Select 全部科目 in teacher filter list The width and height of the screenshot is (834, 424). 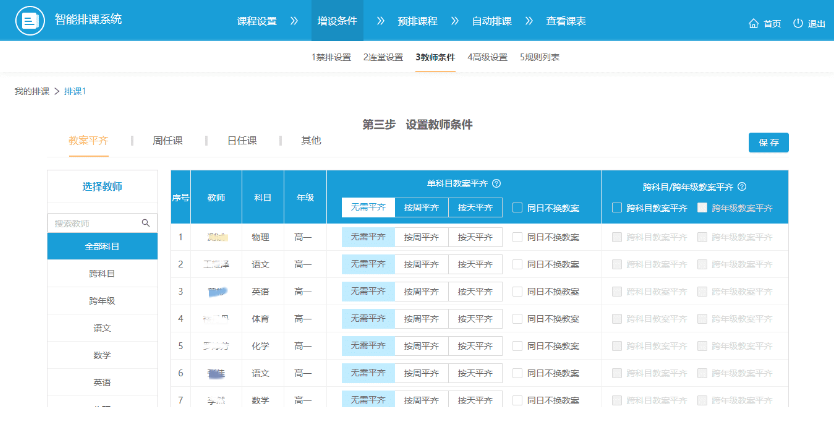pos(102,246)
